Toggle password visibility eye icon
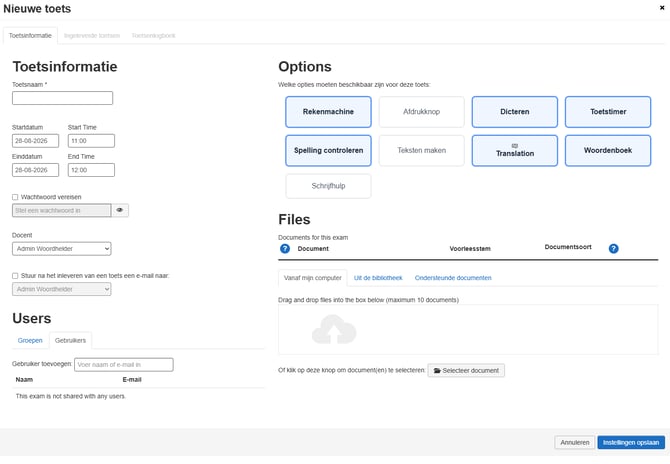This screenshot has height=464, width=670. coord(120,210)
